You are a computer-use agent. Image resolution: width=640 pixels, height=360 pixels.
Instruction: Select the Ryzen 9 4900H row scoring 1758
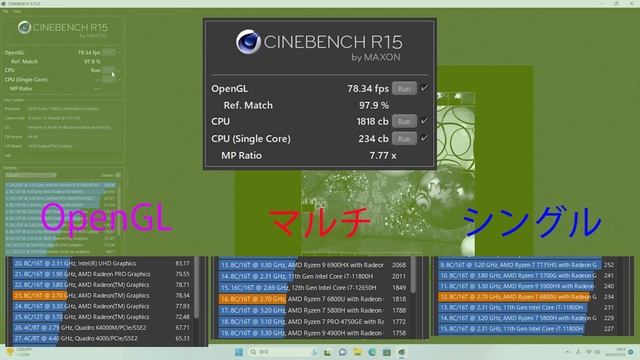point(313,333)
